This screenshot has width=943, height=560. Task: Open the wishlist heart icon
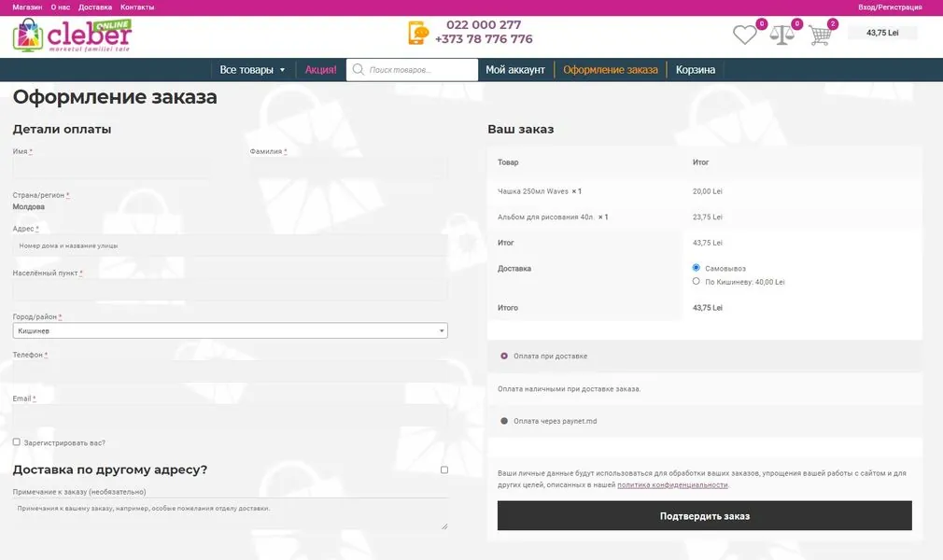tap(744, 35)
